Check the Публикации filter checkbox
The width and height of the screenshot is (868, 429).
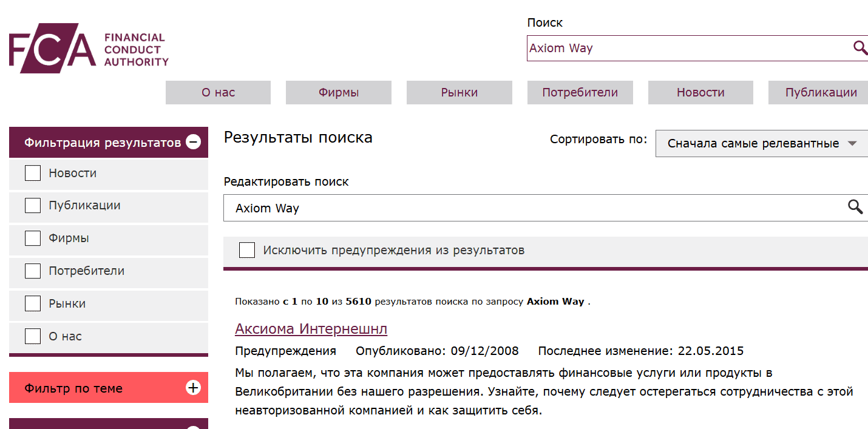coord(32,205)
